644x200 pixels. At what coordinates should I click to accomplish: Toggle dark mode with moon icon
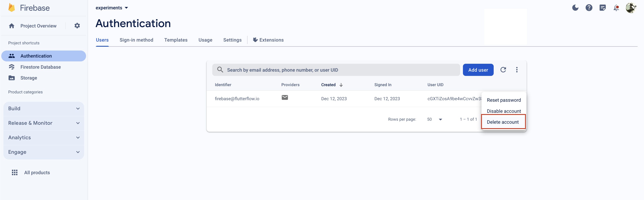point(575,8)
